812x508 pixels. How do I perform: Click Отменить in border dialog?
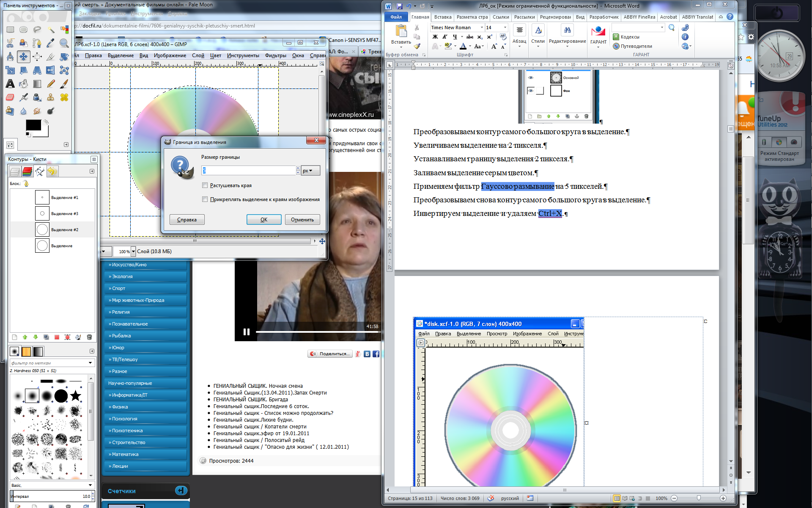pos(302,220)
